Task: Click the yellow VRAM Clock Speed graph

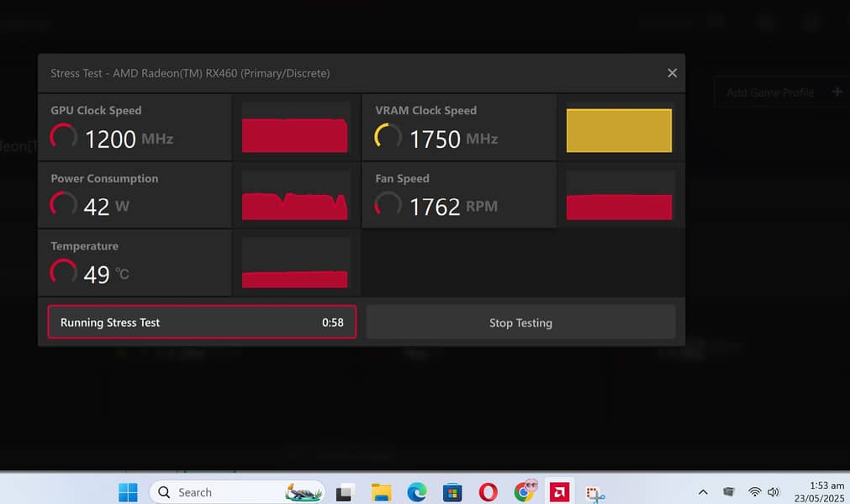Action: 619,130
